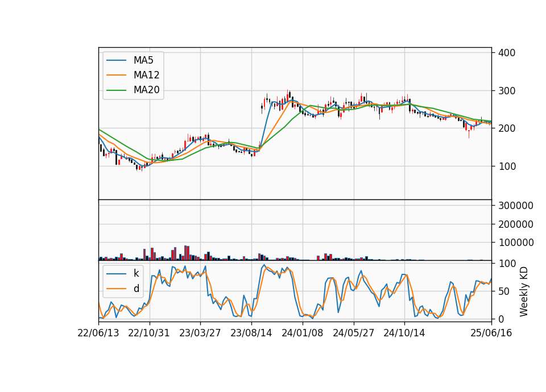Click the 300000 volume axis label
546x392 pixels.
(x=516, y=206)
